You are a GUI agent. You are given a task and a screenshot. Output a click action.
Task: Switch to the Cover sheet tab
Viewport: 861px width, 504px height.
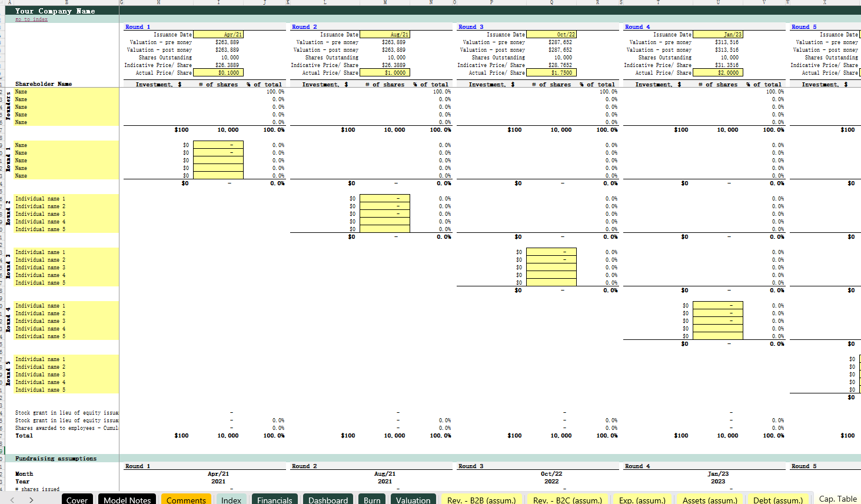[77, 500]
